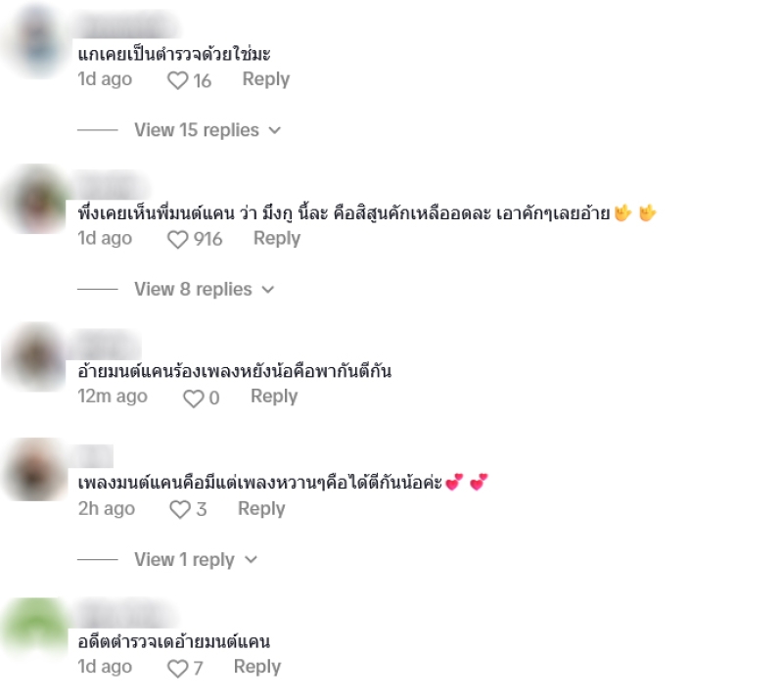Like the comment with 916 likes
783x700 pixels.
[177, 240]
